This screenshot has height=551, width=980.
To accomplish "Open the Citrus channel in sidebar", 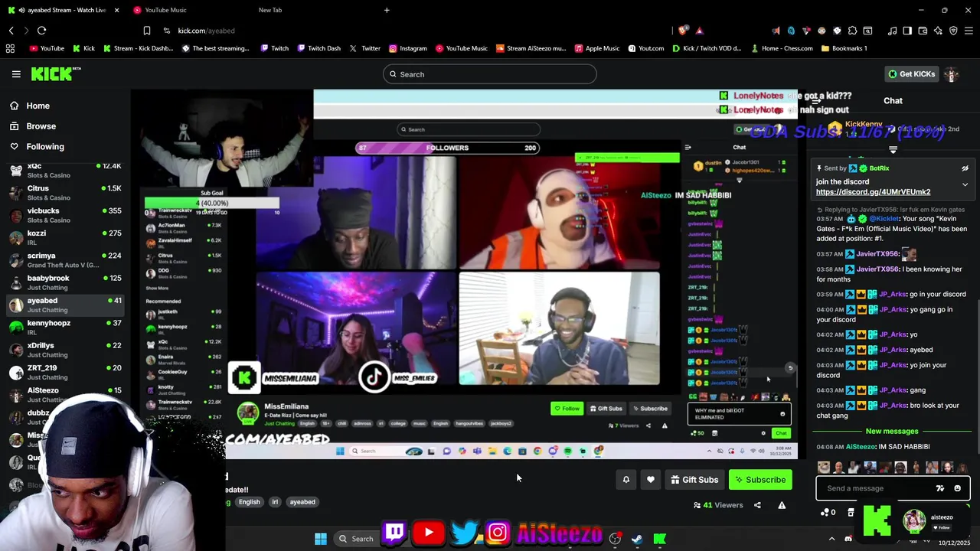I will point(65,193).
